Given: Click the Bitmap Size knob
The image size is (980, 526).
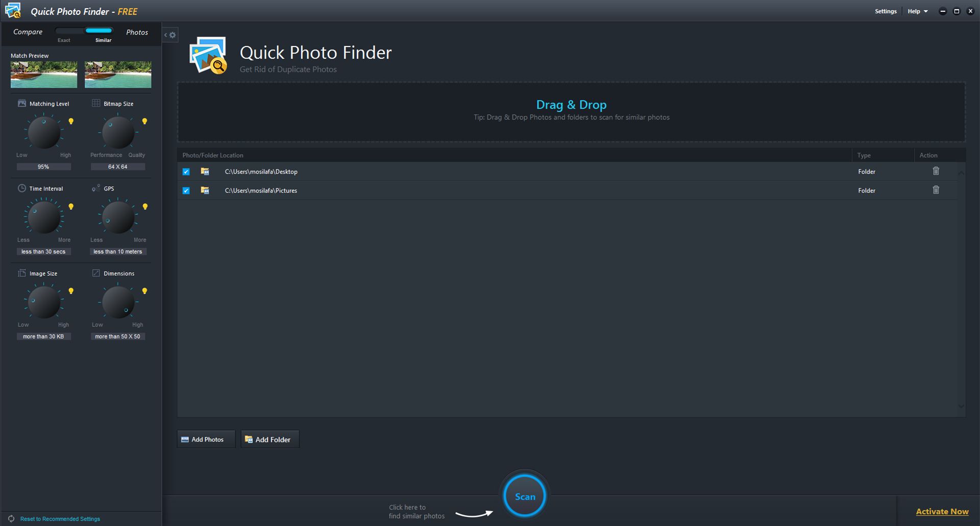Looking at the screenshot, I should tap(118, 132).
